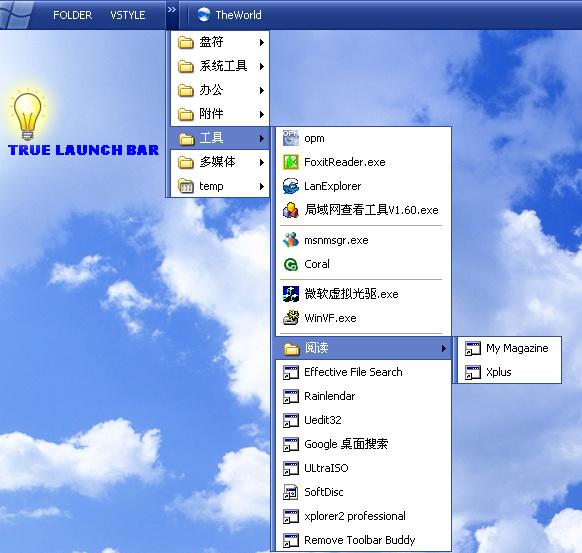Viewport: 582px width, 553px height.
Task: Launch Xplus from the 阅读 submenu
Action: [x=509, y=372]
